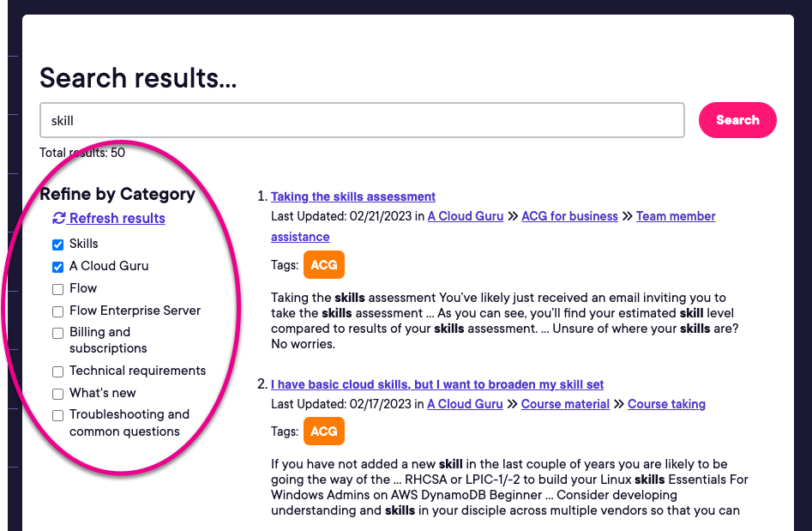Click the orange ACG tag on the first result
812x531 pixels.
[x=323, y=264]
